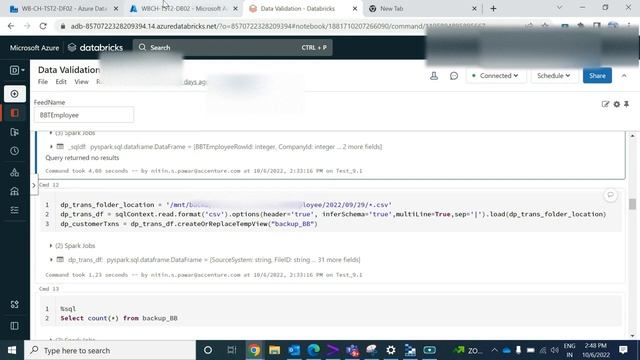This screenshot has height=360, width=640.
Task: Open the Partner Connect icon in sidebar
Action: point(15,304)
